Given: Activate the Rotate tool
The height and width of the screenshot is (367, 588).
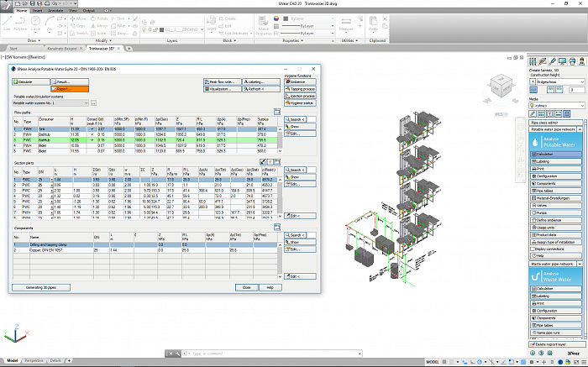Looking at the screenshot, I should (x=99, y=18).
